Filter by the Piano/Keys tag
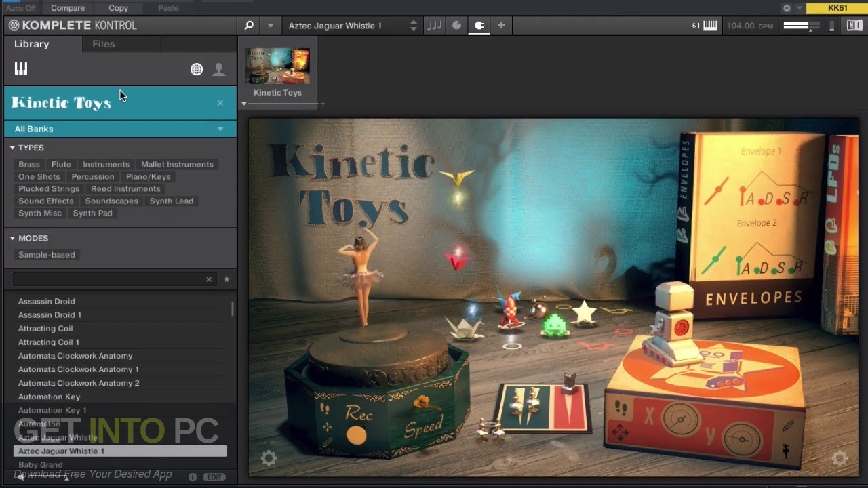Screen dimensions: 868x488 click(148, 176)
